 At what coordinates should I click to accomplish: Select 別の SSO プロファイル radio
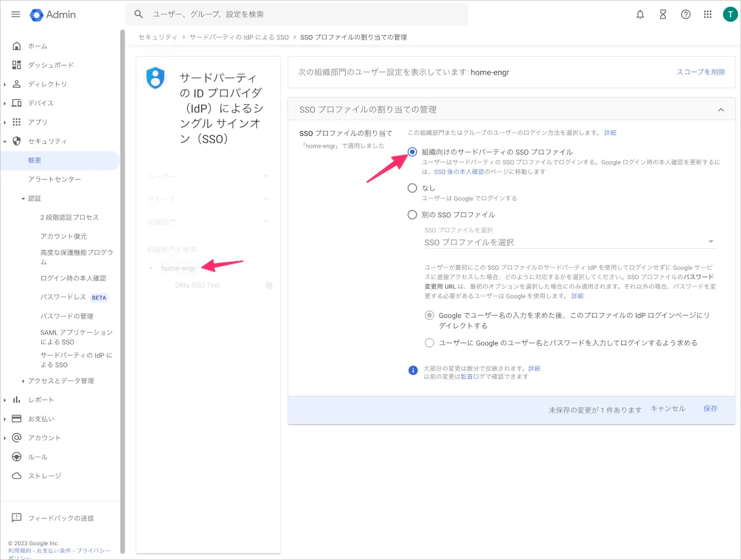(412, 215)
